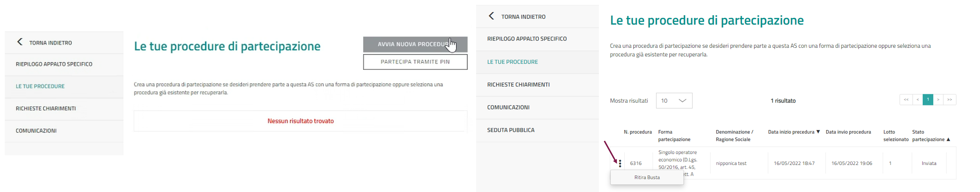The height and width of the screenshot is (192, 980).
Task: Select page 1 in the pagination
Action: pyautogui.click(x=928, y=100)
